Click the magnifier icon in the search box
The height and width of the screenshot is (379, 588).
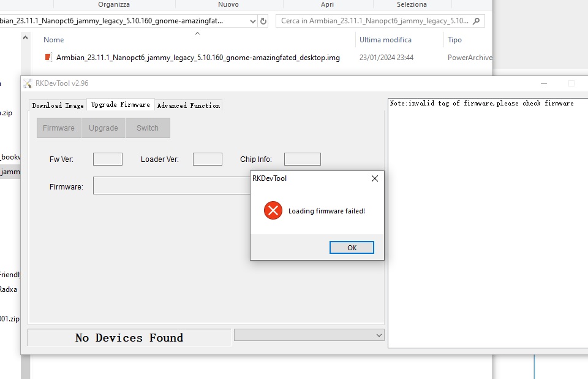pyautogui.click(x=477, y=21)
